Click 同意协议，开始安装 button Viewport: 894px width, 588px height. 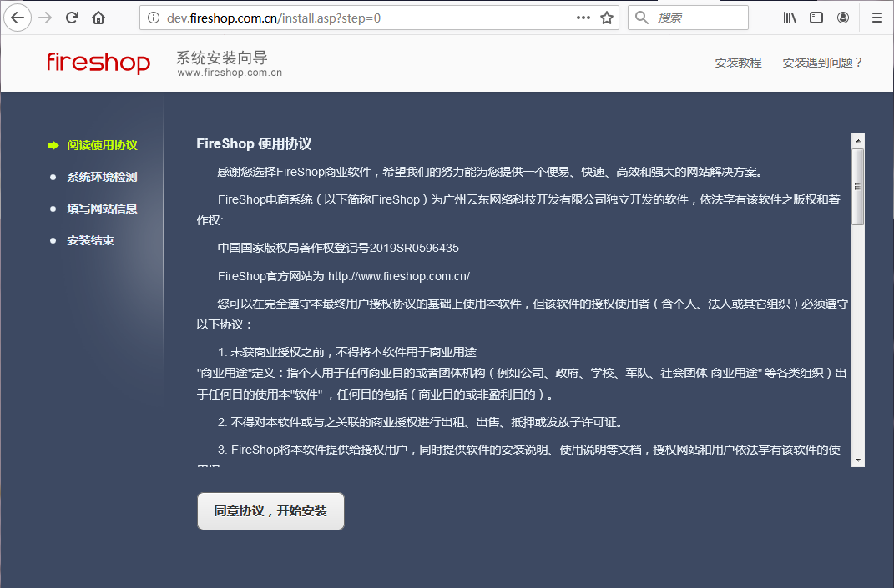(x=270, y=511)
